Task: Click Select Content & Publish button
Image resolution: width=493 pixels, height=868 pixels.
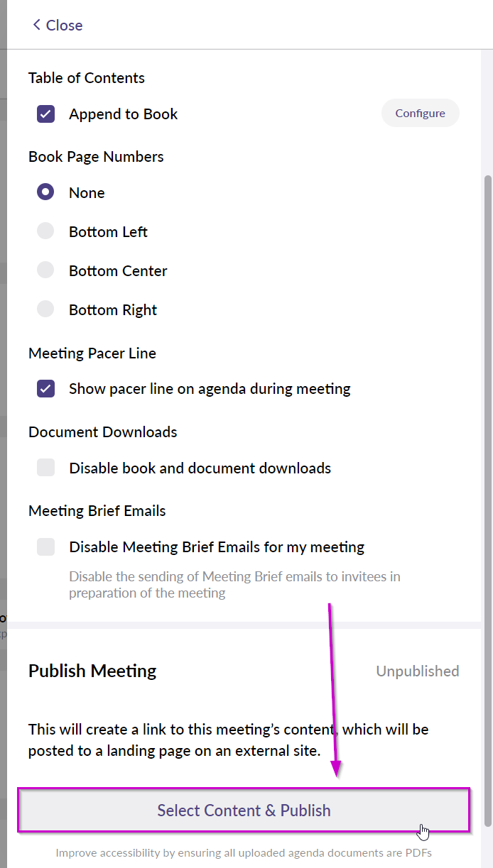Action: pyautogui.click(x=244, y=810)
